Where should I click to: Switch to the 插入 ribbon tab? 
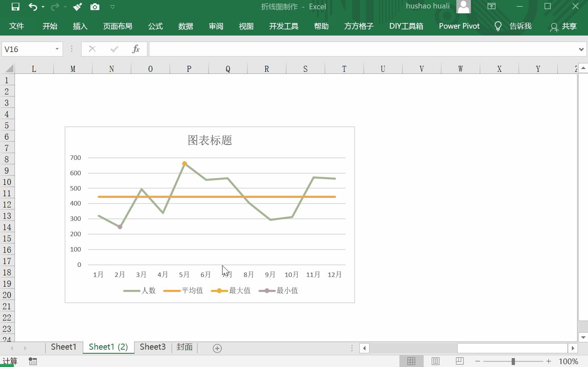tap(80, 26)
